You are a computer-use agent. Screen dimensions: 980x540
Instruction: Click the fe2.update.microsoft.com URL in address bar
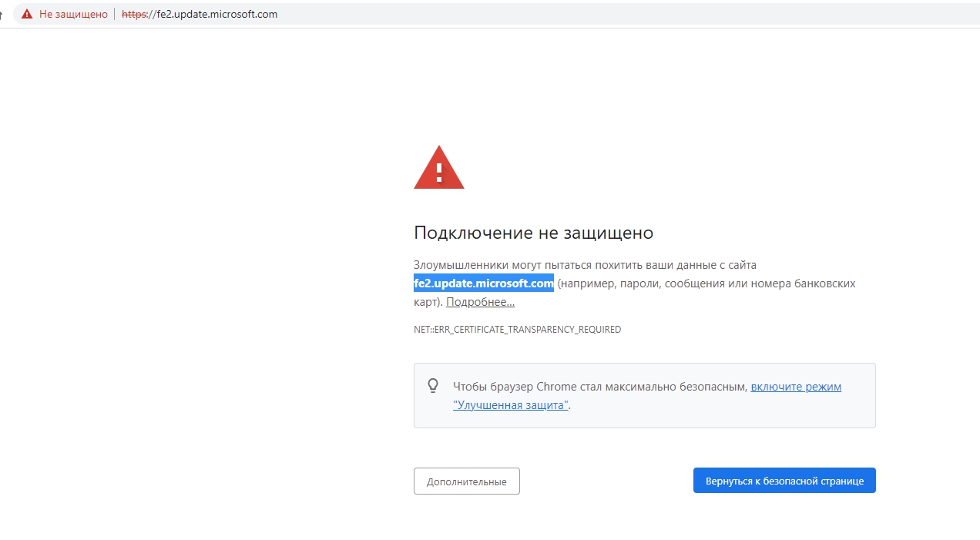(x=200, y=14)
